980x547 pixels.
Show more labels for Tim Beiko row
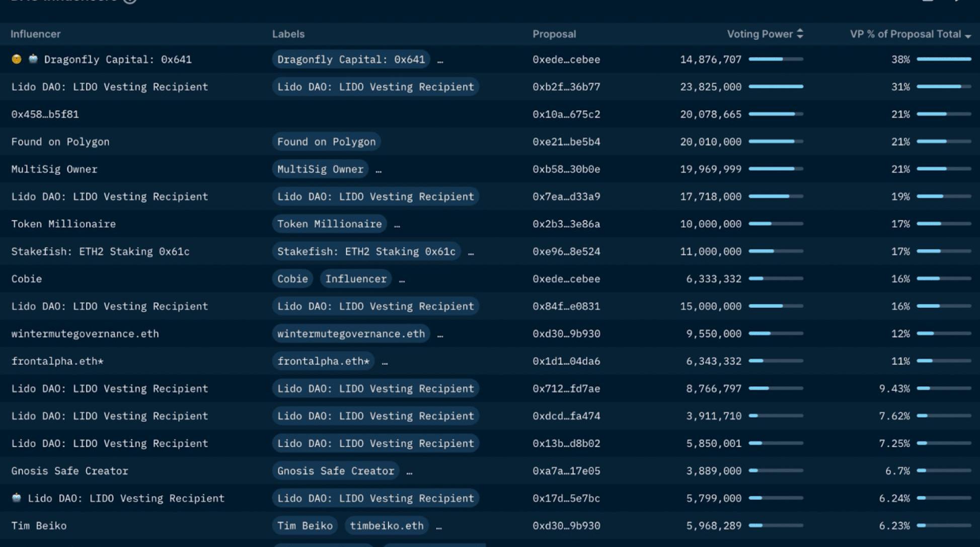[x=439, y=527]
